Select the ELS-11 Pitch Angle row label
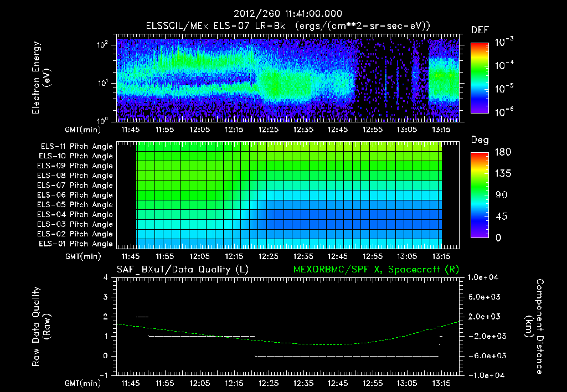Screen dimensions: 567x392 (x=76, y=147)
